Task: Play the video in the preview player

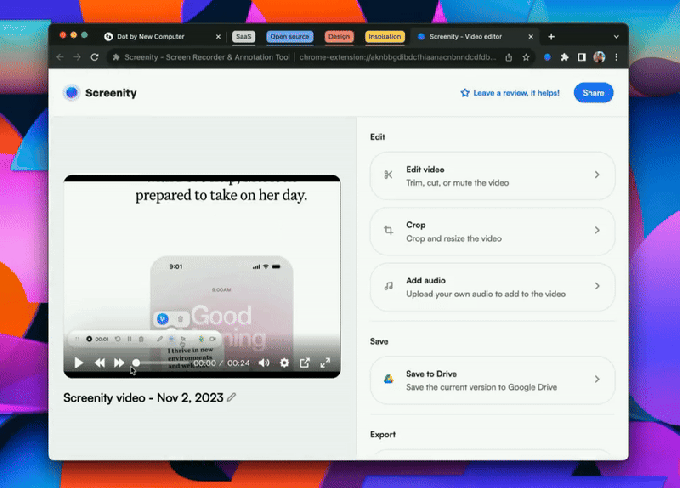Action: click(79, 363)
